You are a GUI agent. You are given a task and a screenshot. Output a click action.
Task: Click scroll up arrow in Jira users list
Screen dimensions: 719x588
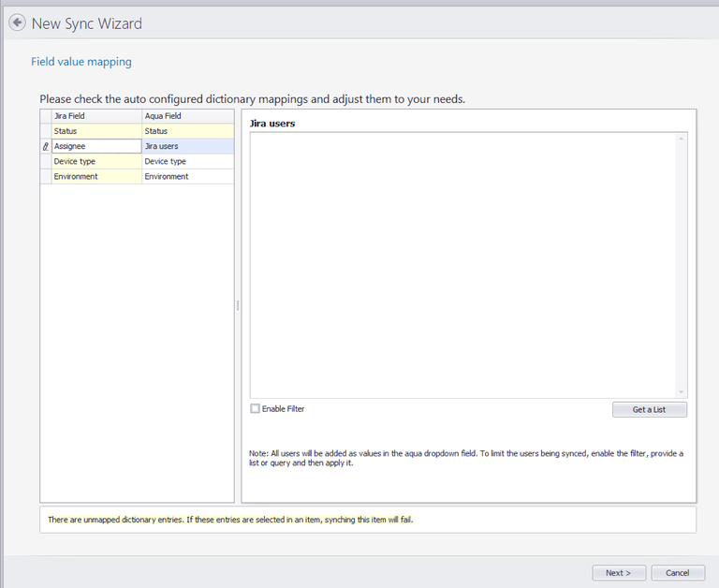point(682,139)
